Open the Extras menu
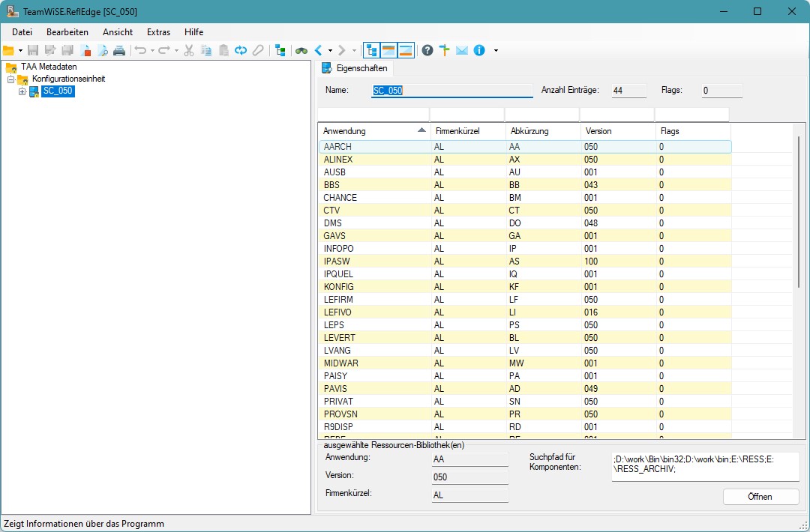Image resolution: width=810 pixels, height=532 pixels. tap(158, 32)
